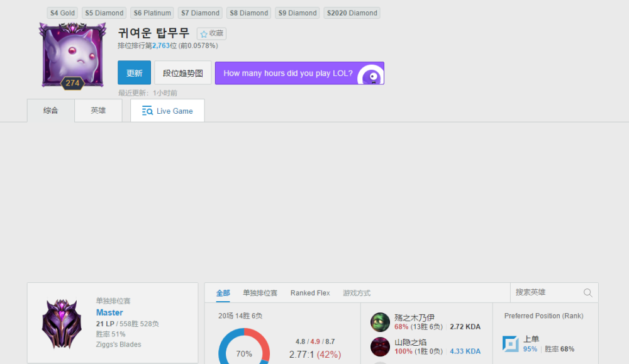Viewport: 629px width, 364px height.
Task: Click the 20场 14胜 6负 record summary
Action: tap(240, 316)
